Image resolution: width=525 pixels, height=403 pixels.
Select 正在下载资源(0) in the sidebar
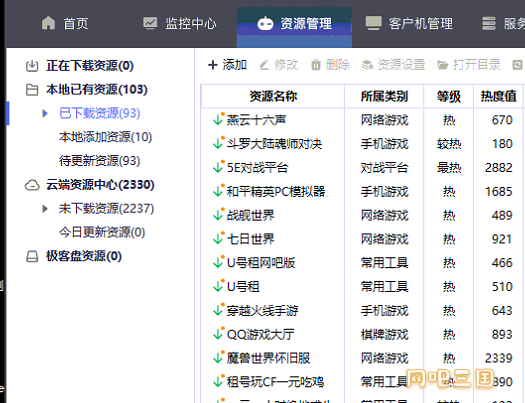(90, 66)
